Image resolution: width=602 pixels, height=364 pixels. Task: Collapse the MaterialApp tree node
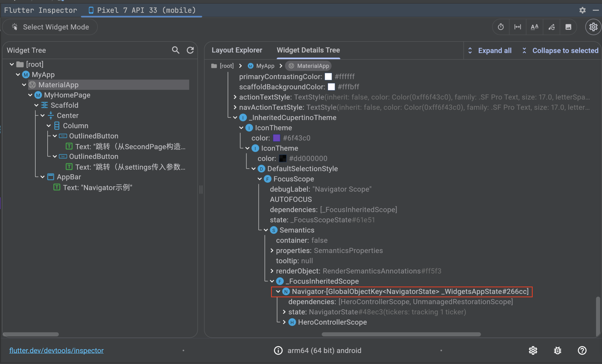[24, 85]
